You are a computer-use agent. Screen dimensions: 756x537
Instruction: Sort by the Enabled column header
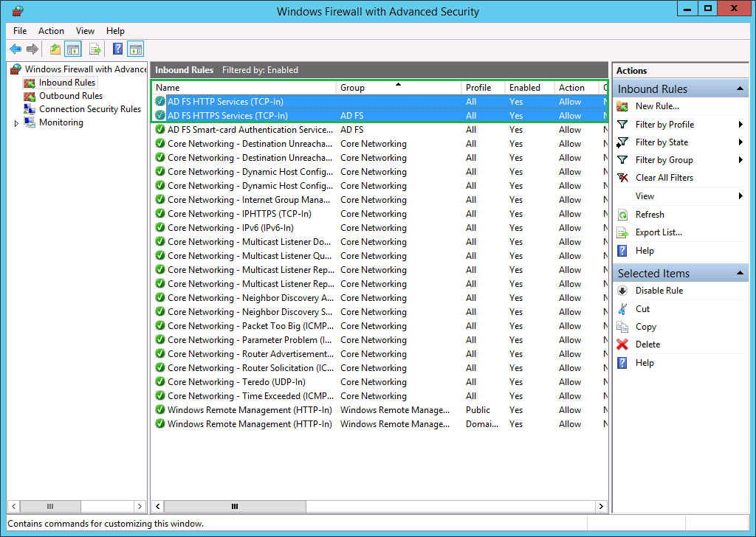coord(529,88)
